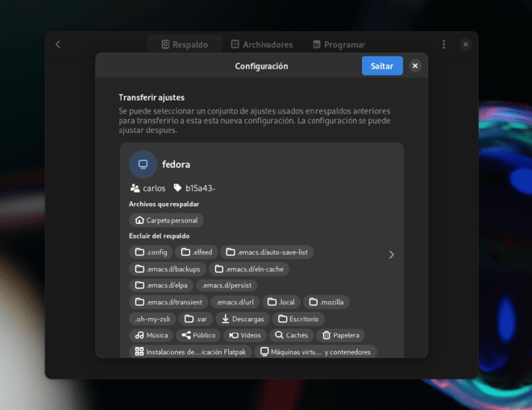Select the Programar tab
Screen dimensions: 532x410
339,44
